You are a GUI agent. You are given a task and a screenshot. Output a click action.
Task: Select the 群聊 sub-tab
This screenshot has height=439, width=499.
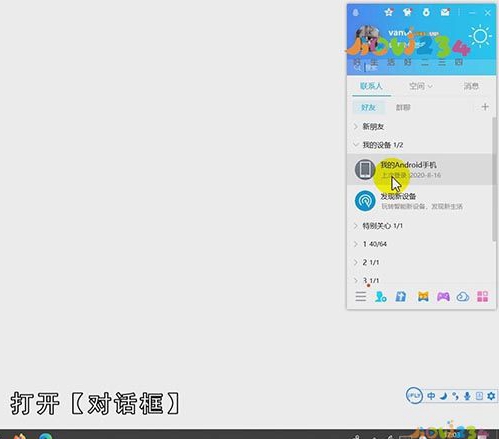click(x=403, y=107)
